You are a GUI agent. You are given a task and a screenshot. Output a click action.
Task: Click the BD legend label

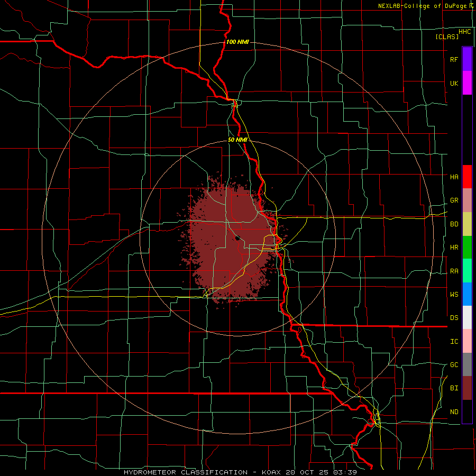point(454,224)
